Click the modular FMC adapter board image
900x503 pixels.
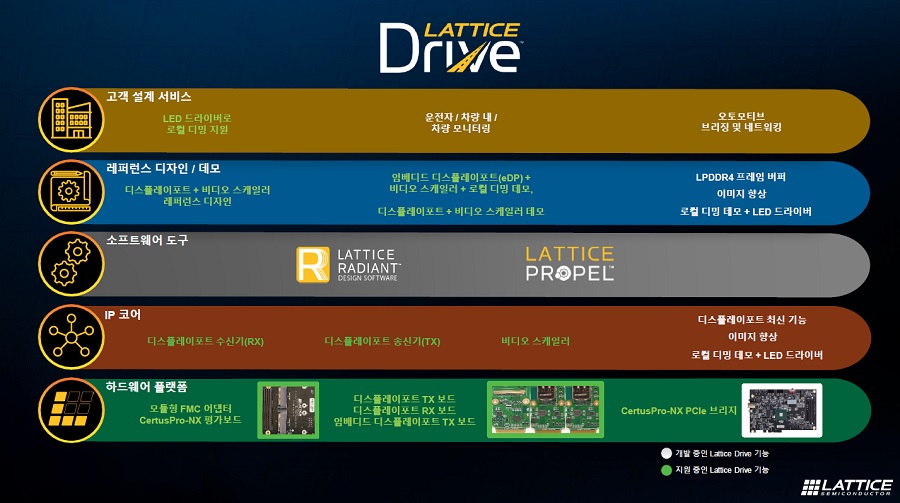tap(288, 410)
